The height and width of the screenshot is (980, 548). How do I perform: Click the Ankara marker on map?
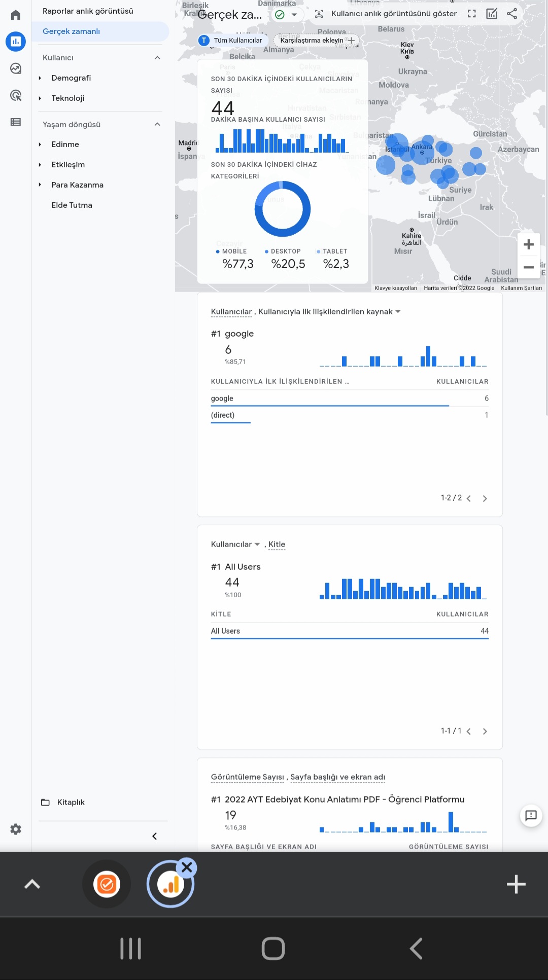422,152
